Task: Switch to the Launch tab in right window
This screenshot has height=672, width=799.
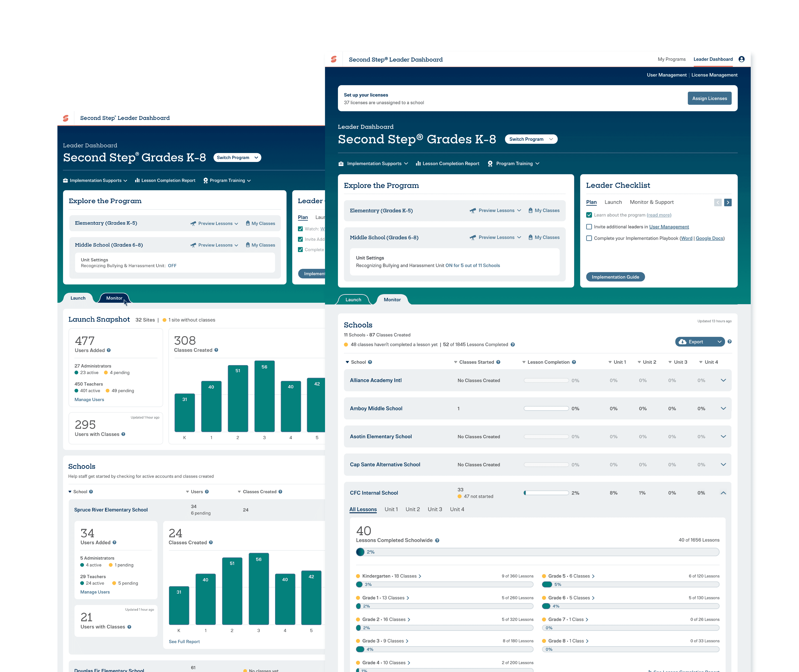Action: (353, 299)
